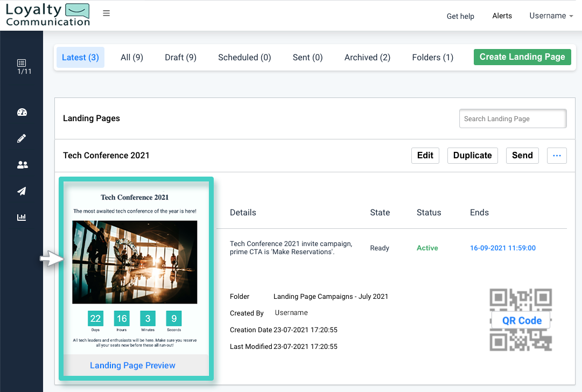This screenshot has width=582, height=392.
Task: Focus the Search Landing Page field
Action: click(x=513, y=119)
